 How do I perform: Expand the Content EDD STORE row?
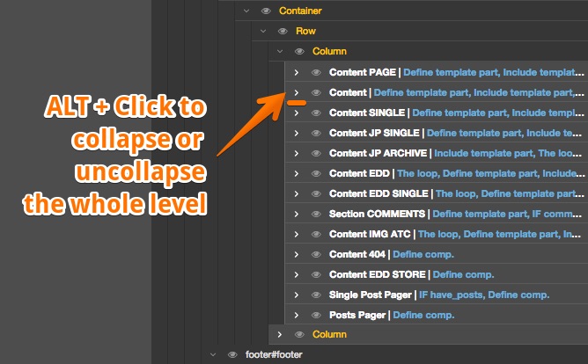point(297,274)
